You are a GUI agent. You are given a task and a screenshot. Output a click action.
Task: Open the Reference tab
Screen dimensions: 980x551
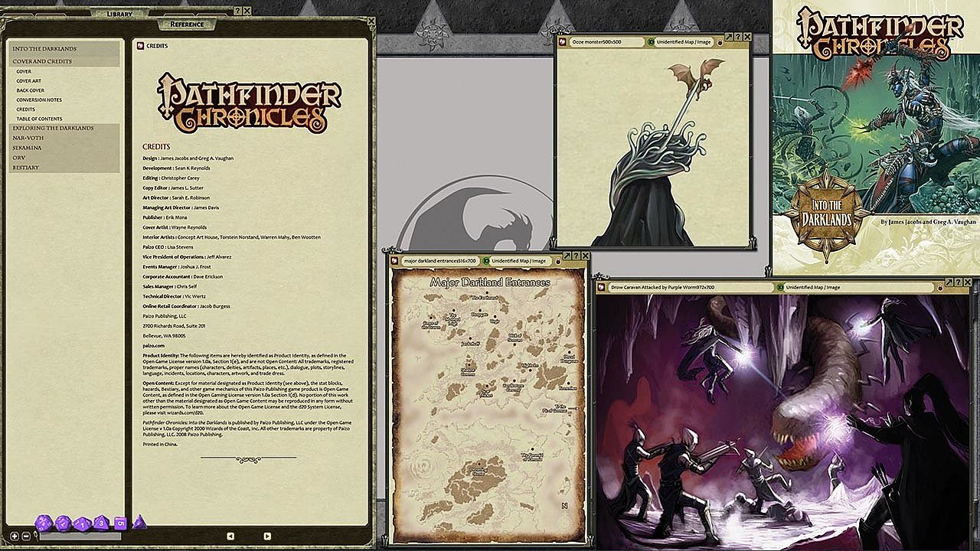click(x=187, y=24)
